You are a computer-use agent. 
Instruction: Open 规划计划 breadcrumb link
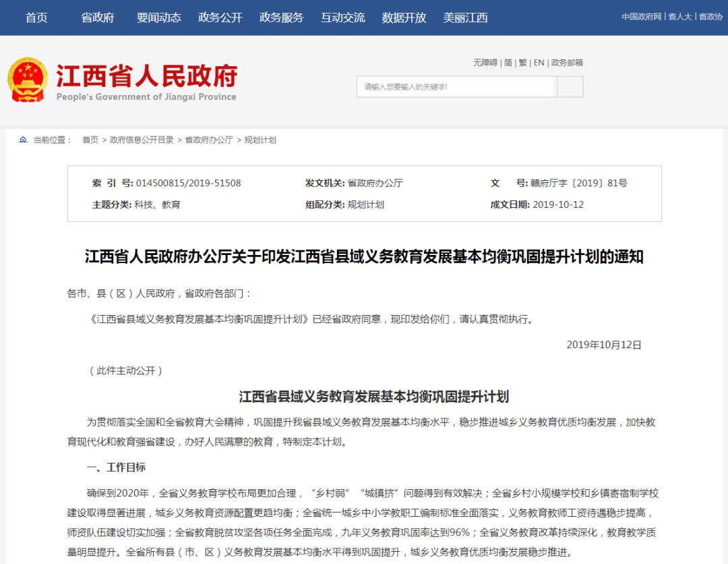click(260, 140)
